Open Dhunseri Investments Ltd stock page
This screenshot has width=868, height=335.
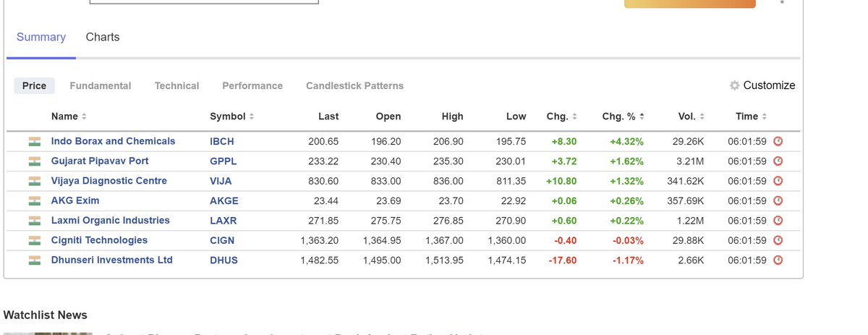pyautogui.click(x=111, y=260)
